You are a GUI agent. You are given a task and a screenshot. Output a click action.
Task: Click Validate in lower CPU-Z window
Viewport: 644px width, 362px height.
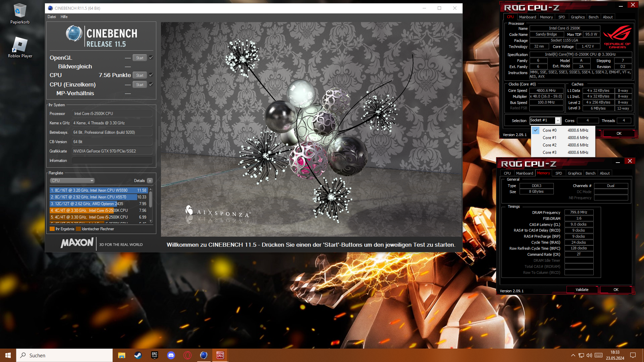582,290
